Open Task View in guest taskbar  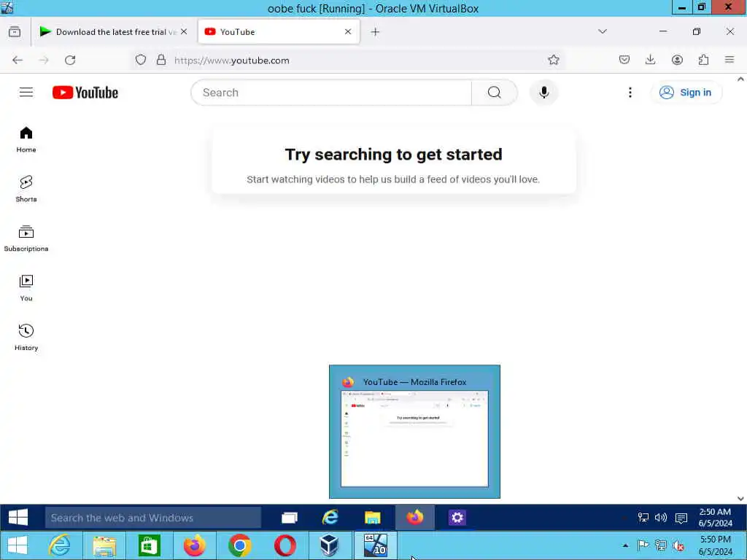coord(289,518)
